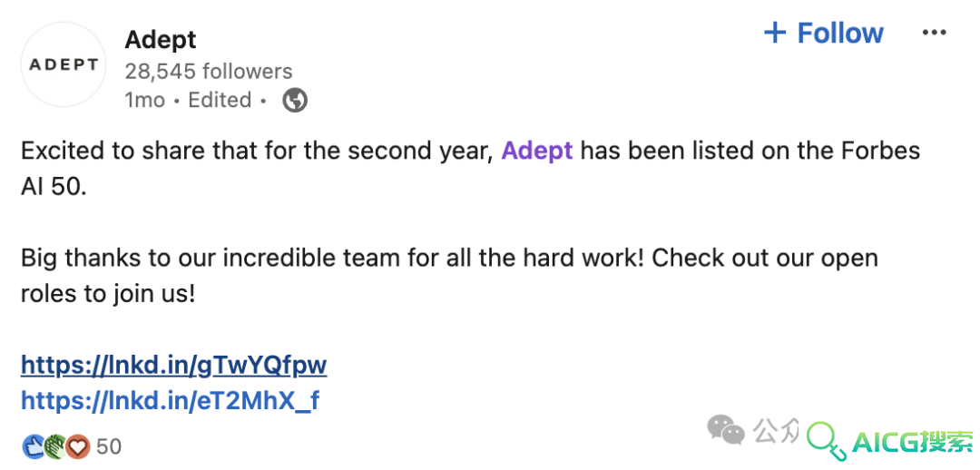Open the Adept logo profile picture
Viewport: 980px width, 470px height.
tap(64, 64)
